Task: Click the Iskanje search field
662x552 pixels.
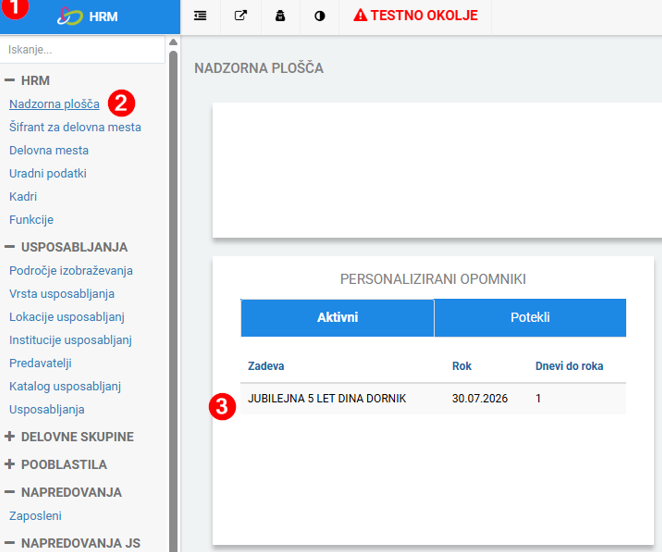Action: [x=82, y=49]
